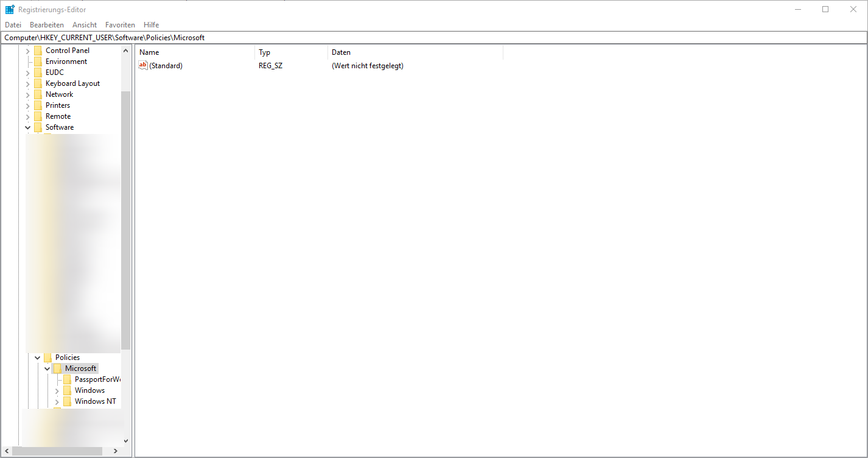Click the Control Panel folder icon
This screenshot has width=868, height=458.
coord(38,51)
